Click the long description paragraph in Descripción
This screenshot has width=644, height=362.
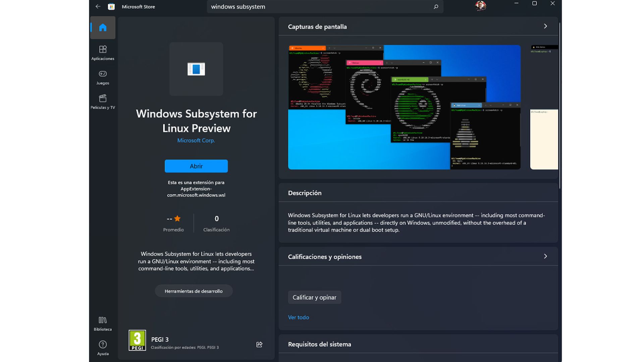416,223
